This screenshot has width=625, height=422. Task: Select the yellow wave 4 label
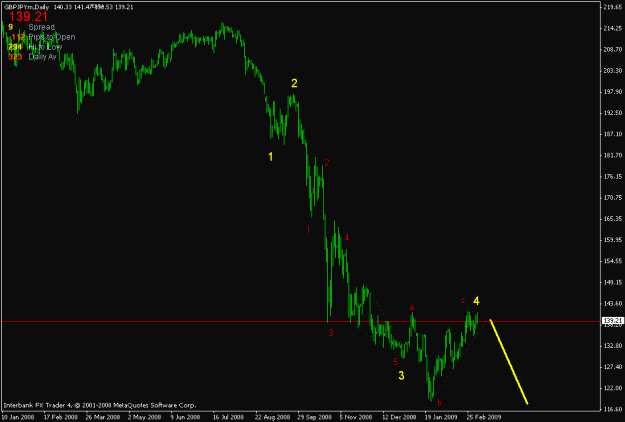476,301
